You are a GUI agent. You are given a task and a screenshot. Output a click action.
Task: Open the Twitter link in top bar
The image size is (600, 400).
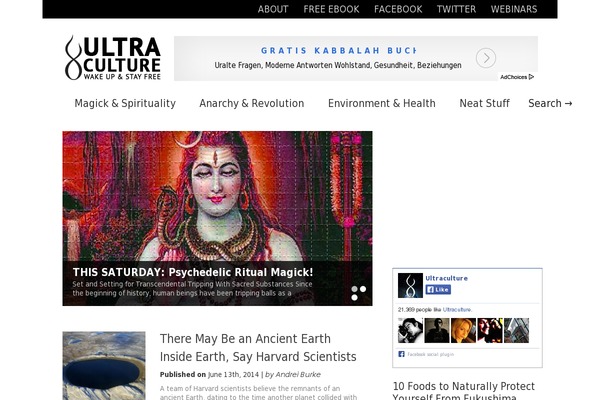coord(456,9)
